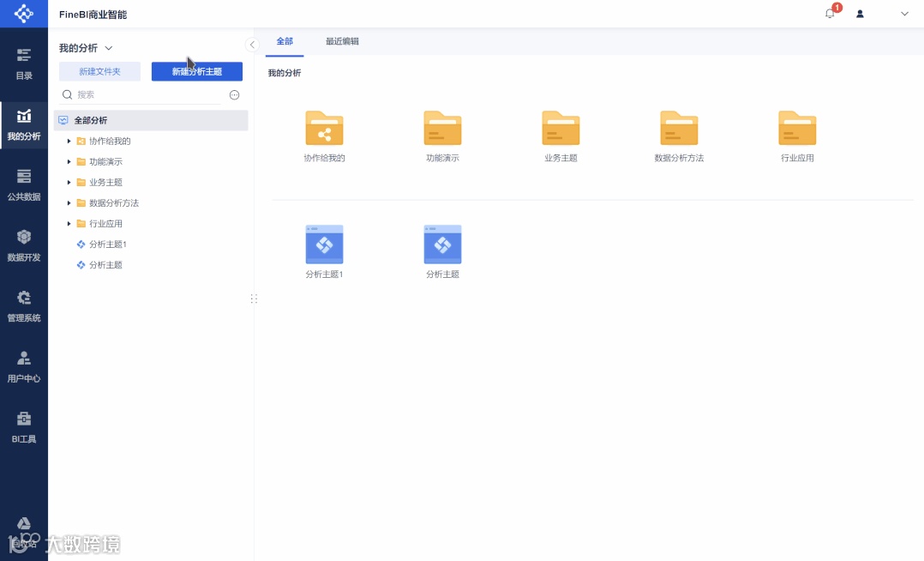
Task: Collapse the left panel arrow
Action: point(252,45)
